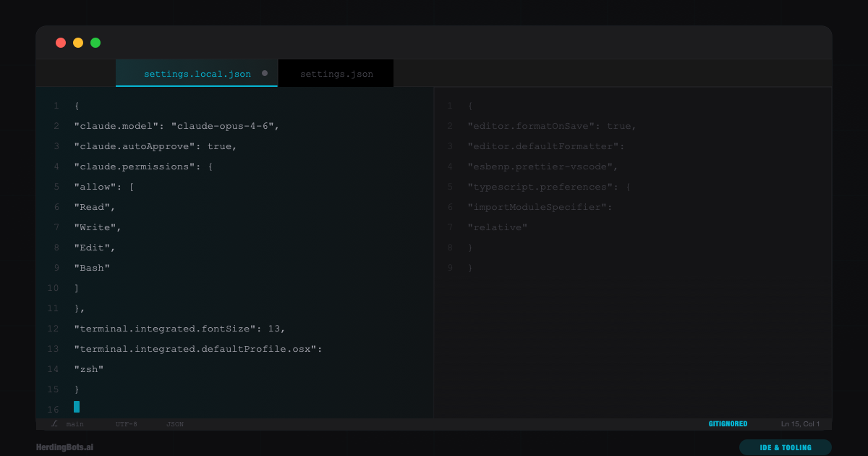Click the terminal.integrated.fontSize line
The height and width of the screenshot is (456, 868).
[180, 329]
